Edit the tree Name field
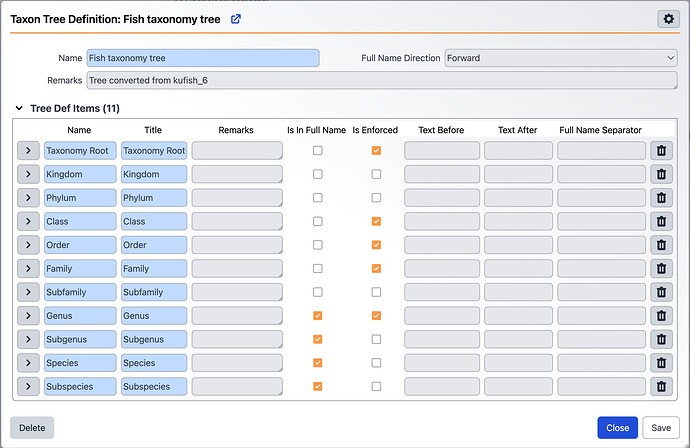 click(203, 58)
